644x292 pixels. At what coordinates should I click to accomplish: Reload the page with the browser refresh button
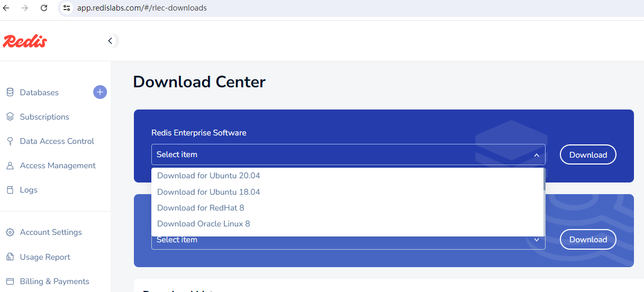pyautogui.click(x=44, y=8)
